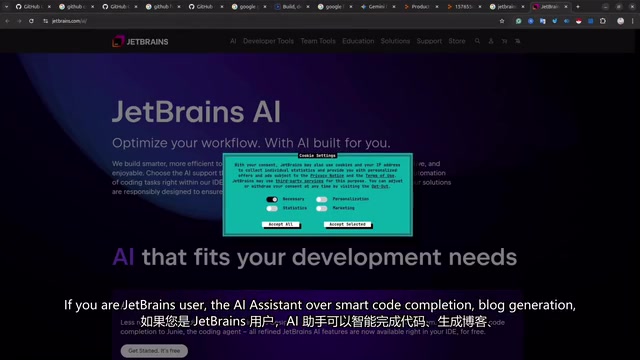Click the JetBrains AI heading text

(196, 111)
